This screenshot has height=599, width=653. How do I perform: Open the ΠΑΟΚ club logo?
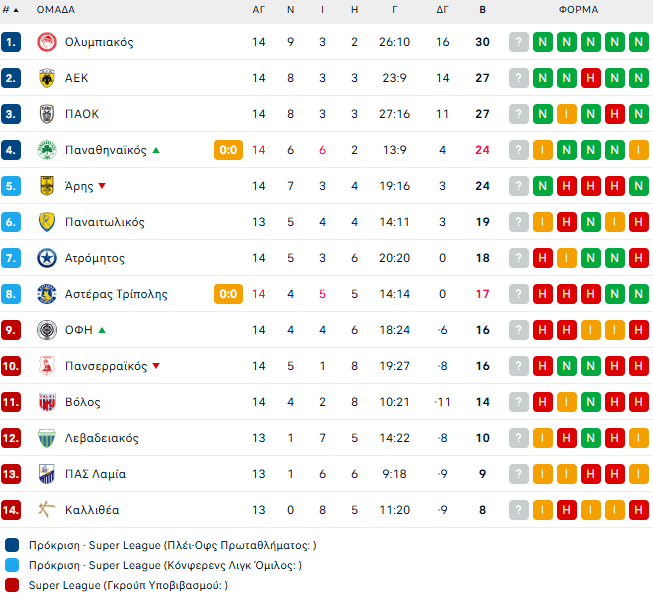(x=45, y=114)
